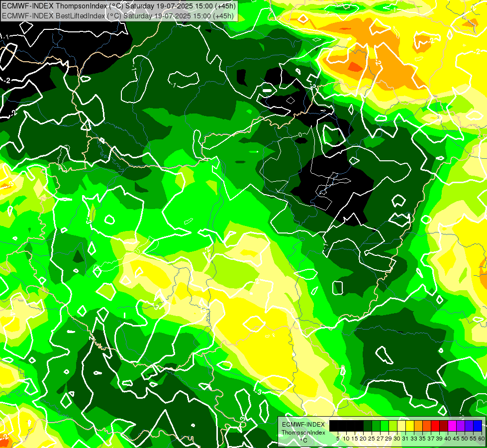Click legend scale value 31
Screen dimensions: 487x448
(x=405, y=439)
